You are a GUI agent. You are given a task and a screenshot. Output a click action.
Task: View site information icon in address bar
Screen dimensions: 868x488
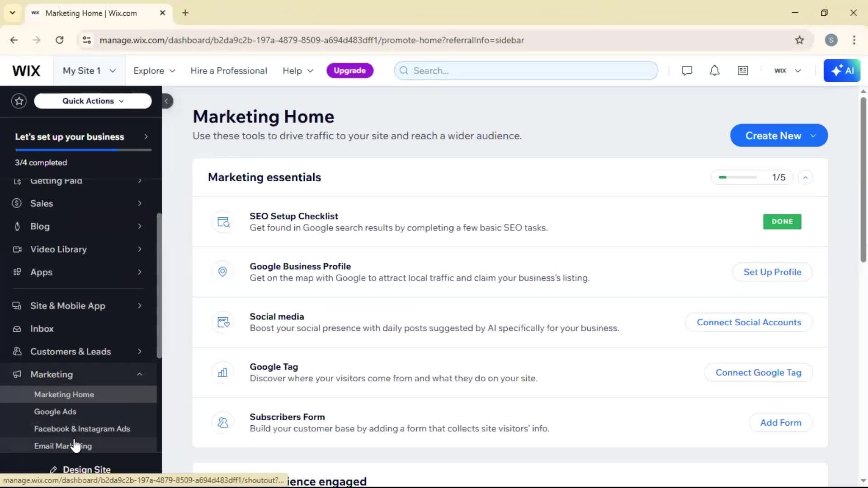point(87,40)
